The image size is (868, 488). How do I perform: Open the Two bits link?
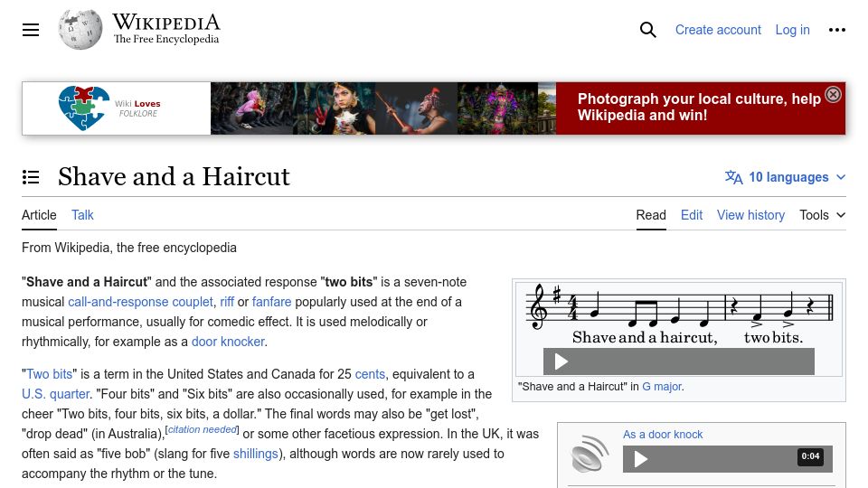point(49,374)
